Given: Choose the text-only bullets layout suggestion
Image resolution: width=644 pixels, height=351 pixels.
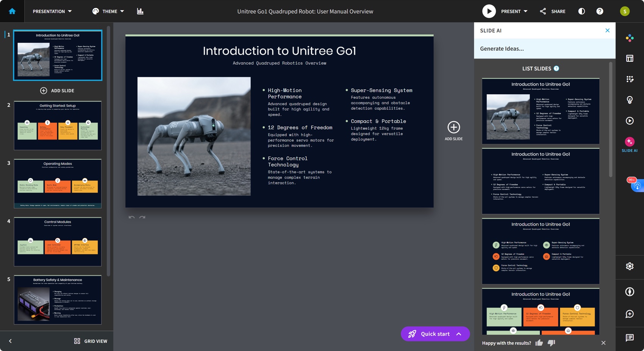Looking at the screenshot, I should click(541, 181).
